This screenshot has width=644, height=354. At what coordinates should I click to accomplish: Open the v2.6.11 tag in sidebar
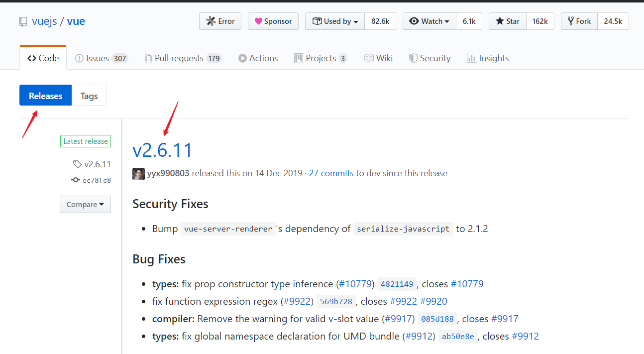(92, 164)
